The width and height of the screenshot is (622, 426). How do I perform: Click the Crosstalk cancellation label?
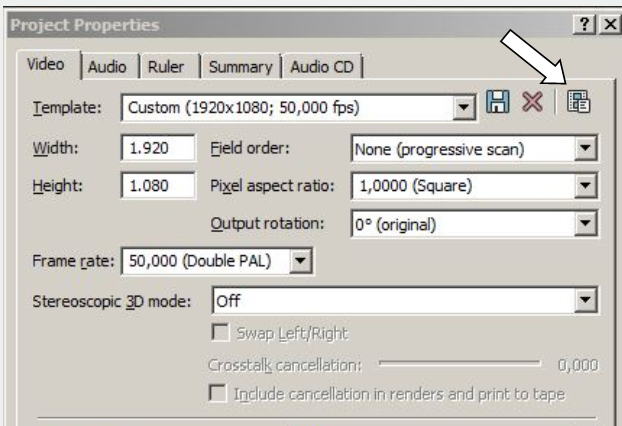[x=285, y=365]
